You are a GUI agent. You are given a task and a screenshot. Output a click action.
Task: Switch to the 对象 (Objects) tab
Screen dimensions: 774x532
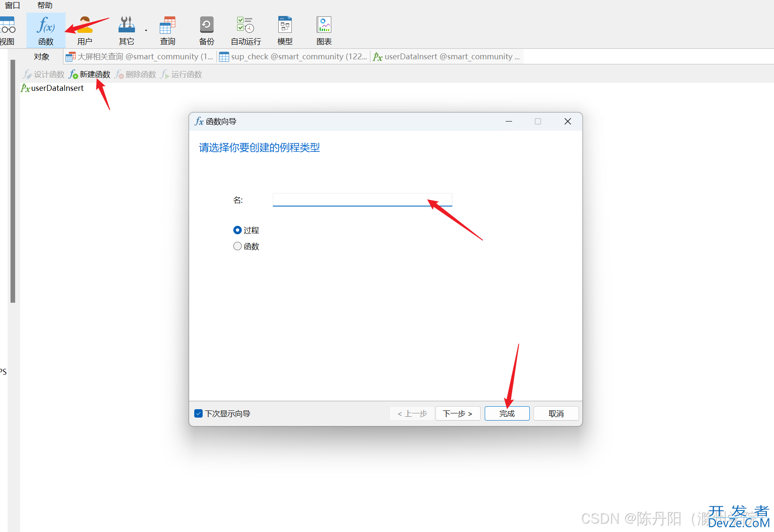pos(42,57)
